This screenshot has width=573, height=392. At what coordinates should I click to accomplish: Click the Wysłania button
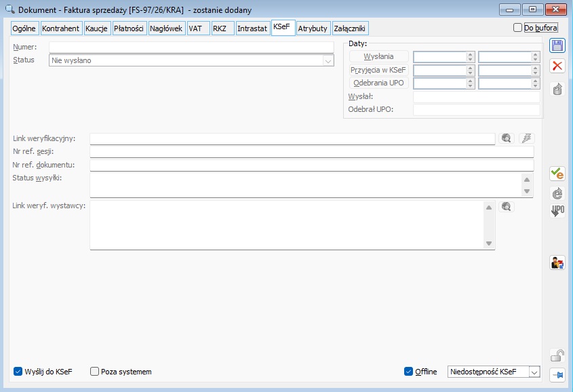pyautogui.click(x=378, y=56)
